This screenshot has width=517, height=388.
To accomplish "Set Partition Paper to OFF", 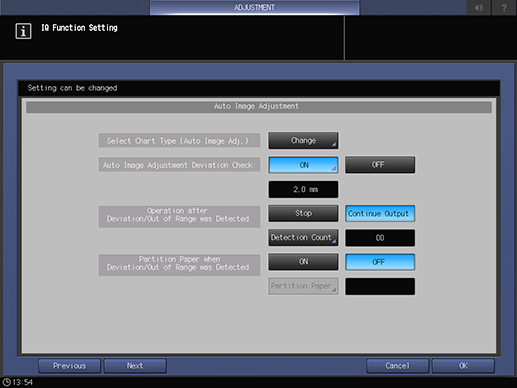I will [380, 262].
